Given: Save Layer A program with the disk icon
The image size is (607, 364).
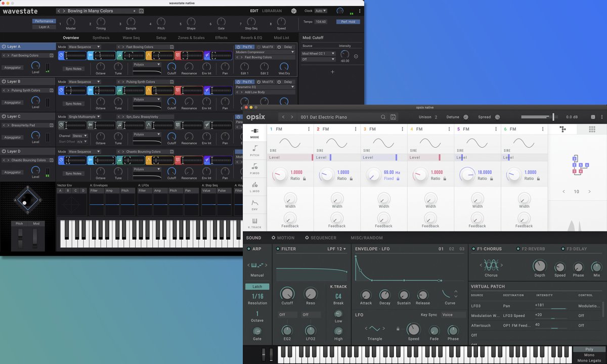Looking at the screenshot, I should click(51, 55).
